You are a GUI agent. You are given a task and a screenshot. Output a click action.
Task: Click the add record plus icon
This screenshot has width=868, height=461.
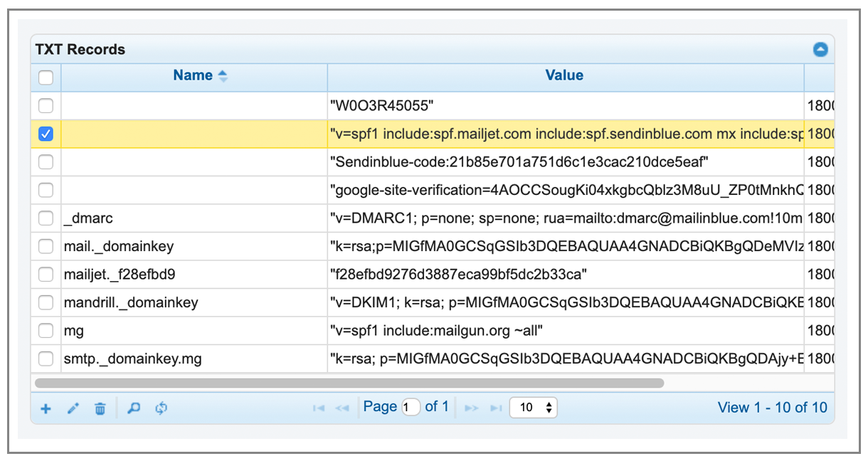[x=46, y=409]
